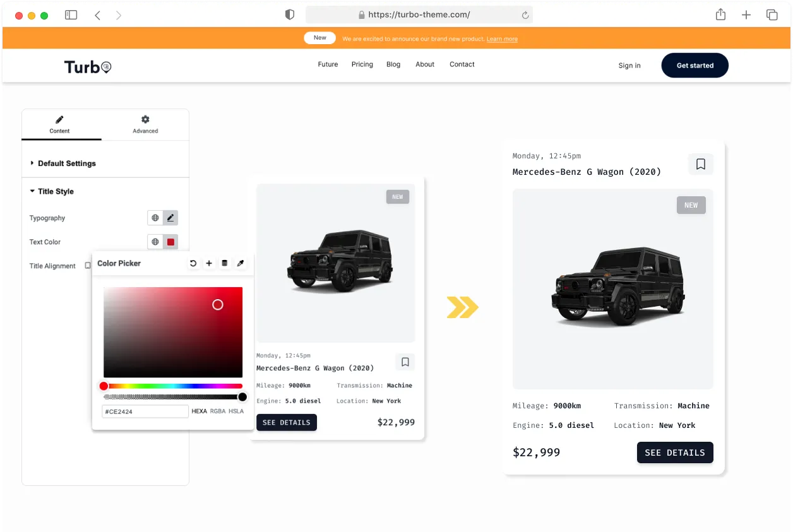
Task: Click the Title Alignment device icon
Action: point(88,266)
